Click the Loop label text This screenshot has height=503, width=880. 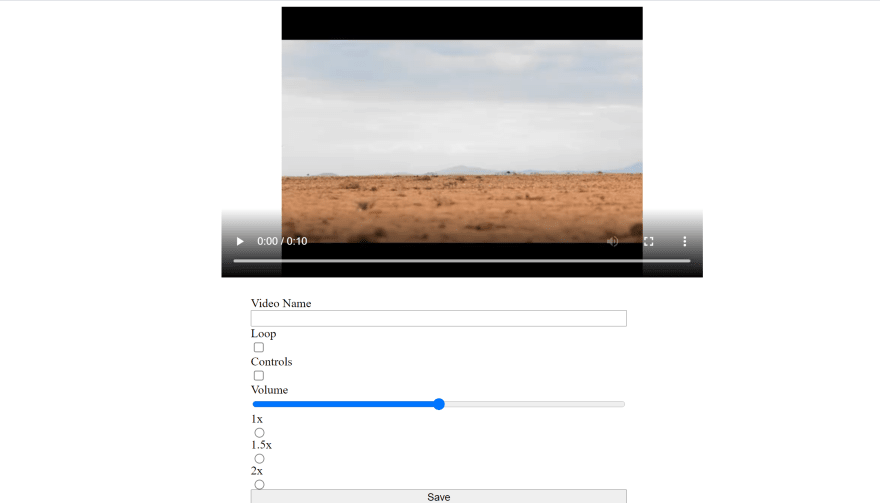point(263,333)
